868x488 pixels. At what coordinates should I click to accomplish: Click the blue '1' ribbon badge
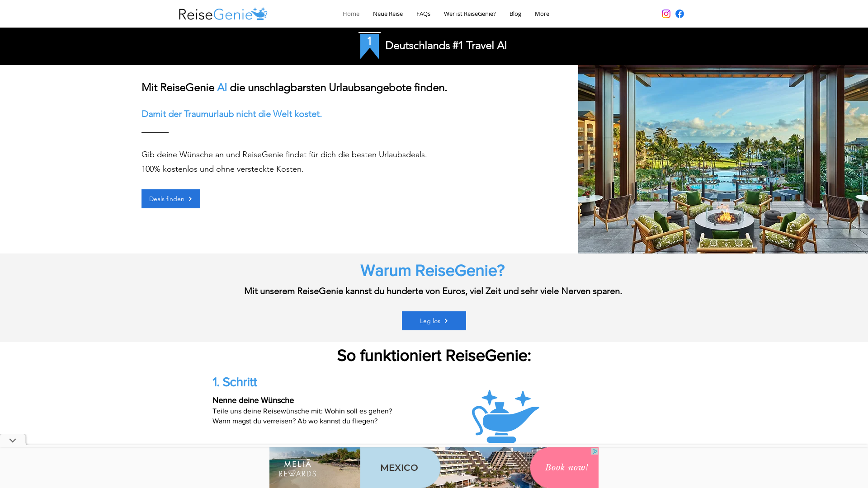pyautogui.click(x=369, y=44)
